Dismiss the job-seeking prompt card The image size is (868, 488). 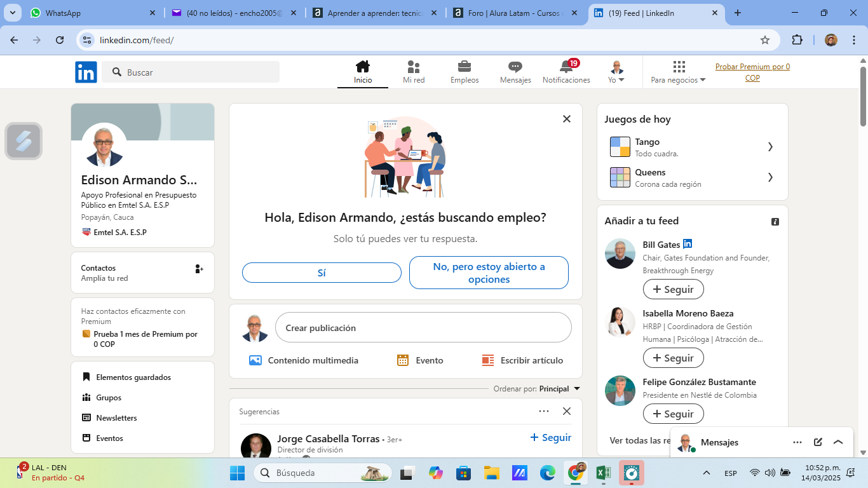point(567,119)
